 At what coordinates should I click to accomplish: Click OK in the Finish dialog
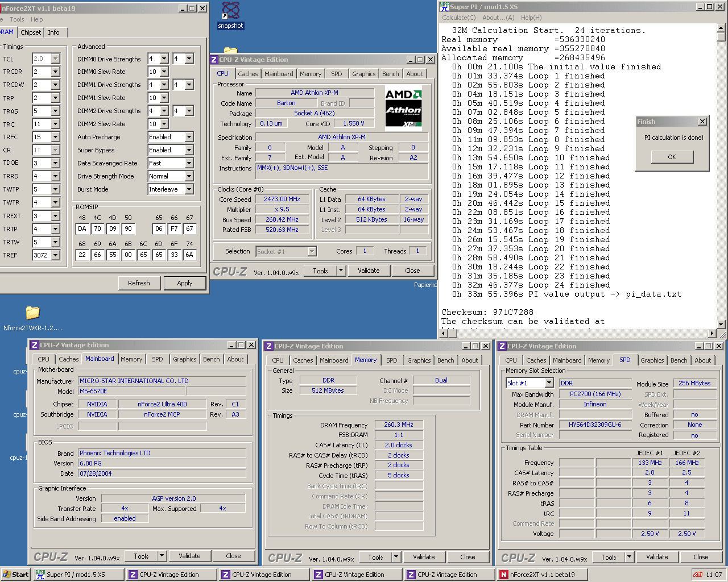coord(672,157)
